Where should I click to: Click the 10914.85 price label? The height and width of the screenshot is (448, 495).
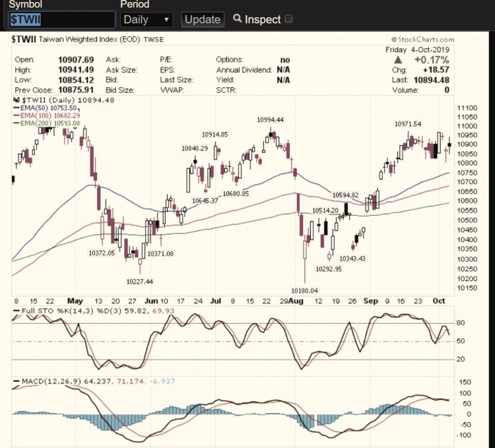[x=214, y=135]
